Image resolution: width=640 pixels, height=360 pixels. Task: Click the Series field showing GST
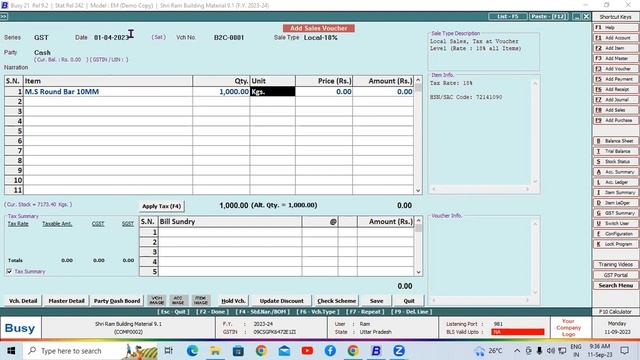click(x=41, y=38)
